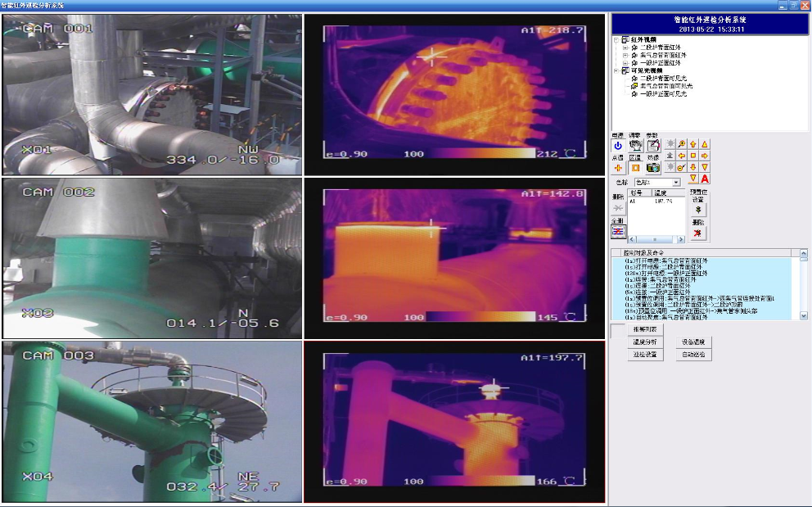
Task: Click the lower gray sun brightness icon
Action: click(x=670, y=167)
